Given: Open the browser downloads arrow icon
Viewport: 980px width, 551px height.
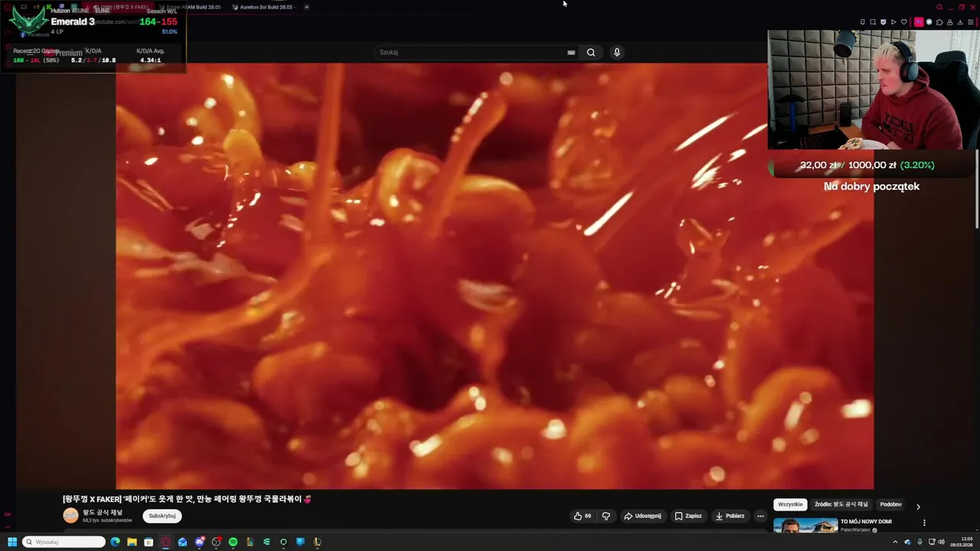Looking at the screenshot, I should click(x=960, y=22).
